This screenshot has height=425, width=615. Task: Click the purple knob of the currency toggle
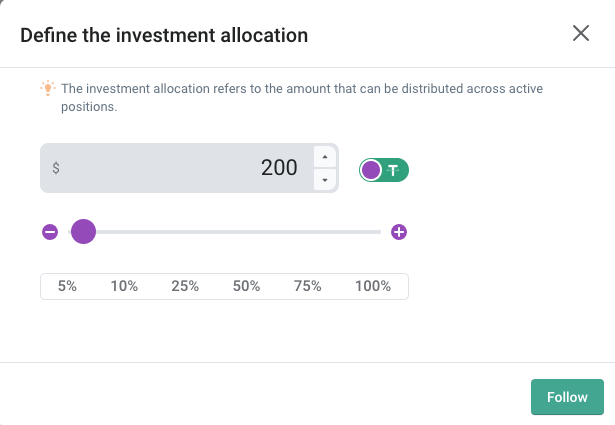tap(371, 170)
